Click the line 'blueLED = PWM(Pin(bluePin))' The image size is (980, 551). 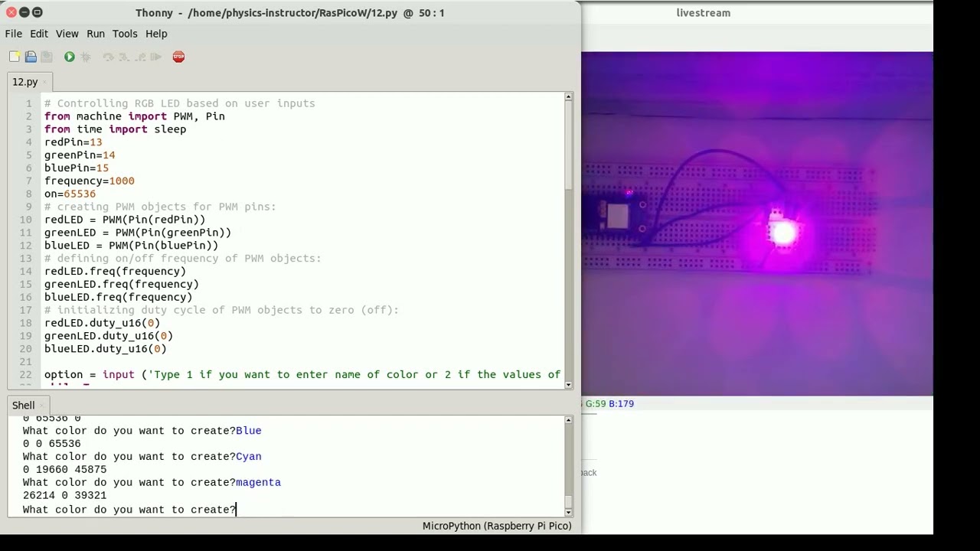click(131, 246)
